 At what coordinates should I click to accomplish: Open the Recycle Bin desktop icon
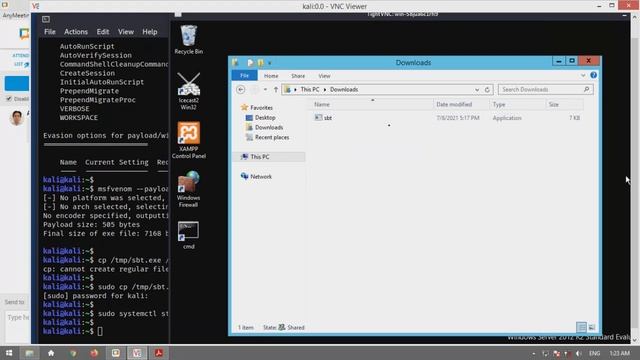coord(189,39)
